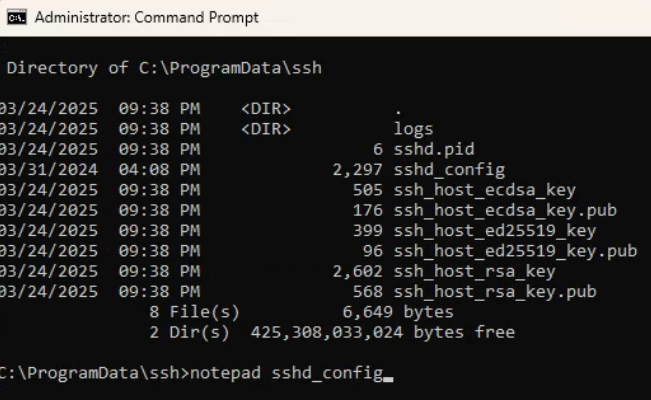The height and width of the screenshot is (400, 651).
Task: Click the logs directory name
Action: [x=414, y=129]
